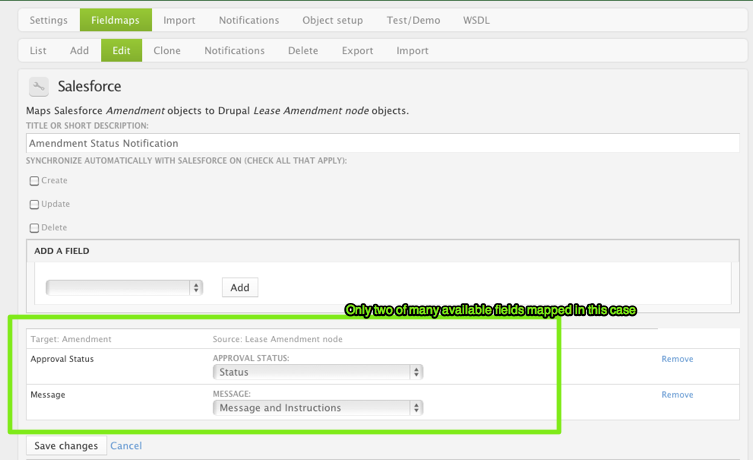Open the Delete sub-tab
This screenshot has height=460, width=753.
(303, 50)
